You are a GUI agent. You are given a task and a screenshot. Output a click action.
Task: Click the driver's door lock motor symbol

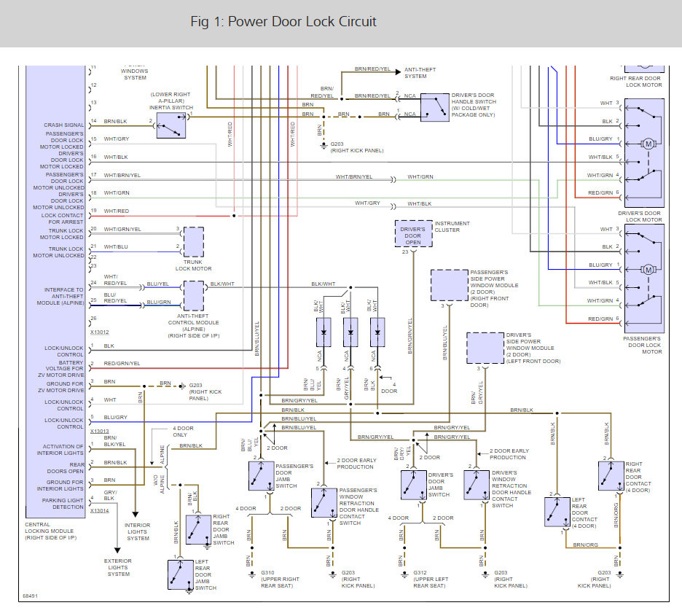point(645,153)
